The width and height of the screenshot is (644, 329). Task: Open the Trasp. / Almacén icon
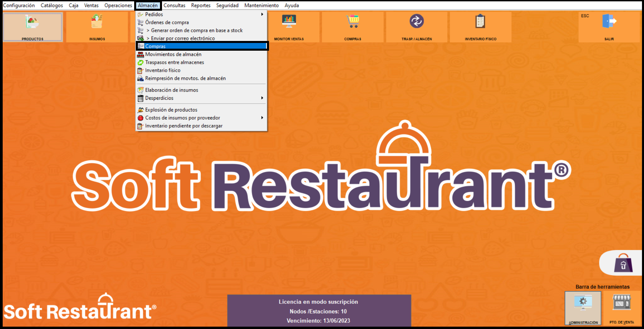tap(417, 21)
